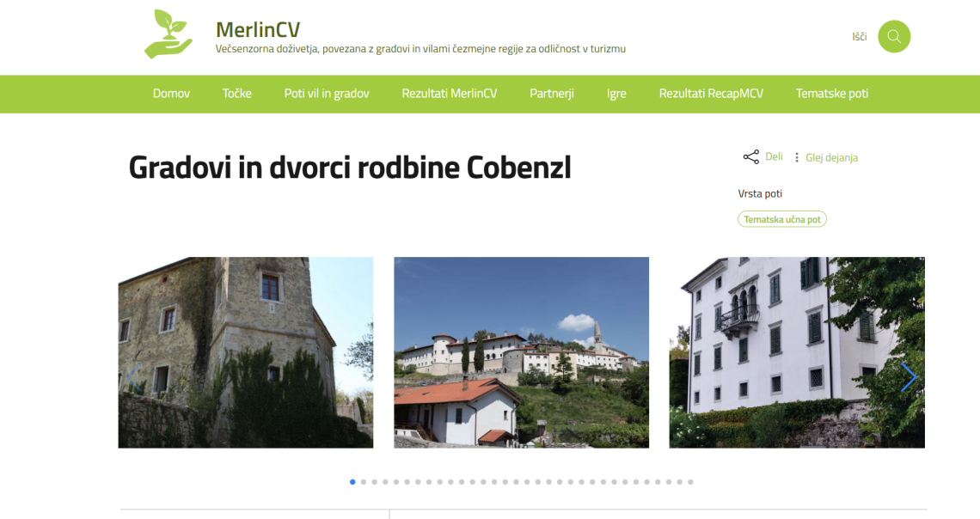
Task: Go back using the left carousel arrow
Action: [133, 376]
